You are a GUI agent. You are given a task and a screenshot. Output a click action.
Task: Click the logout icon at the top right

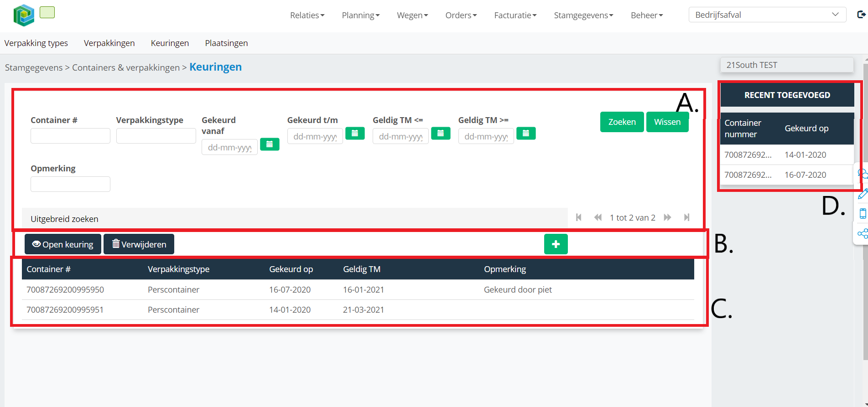861,15
